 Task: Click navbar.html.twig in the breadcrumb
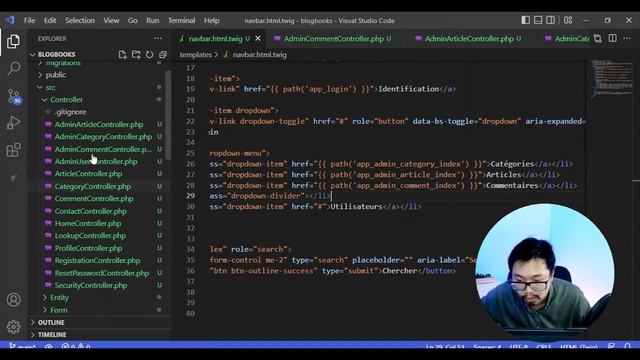click(260, 55)
